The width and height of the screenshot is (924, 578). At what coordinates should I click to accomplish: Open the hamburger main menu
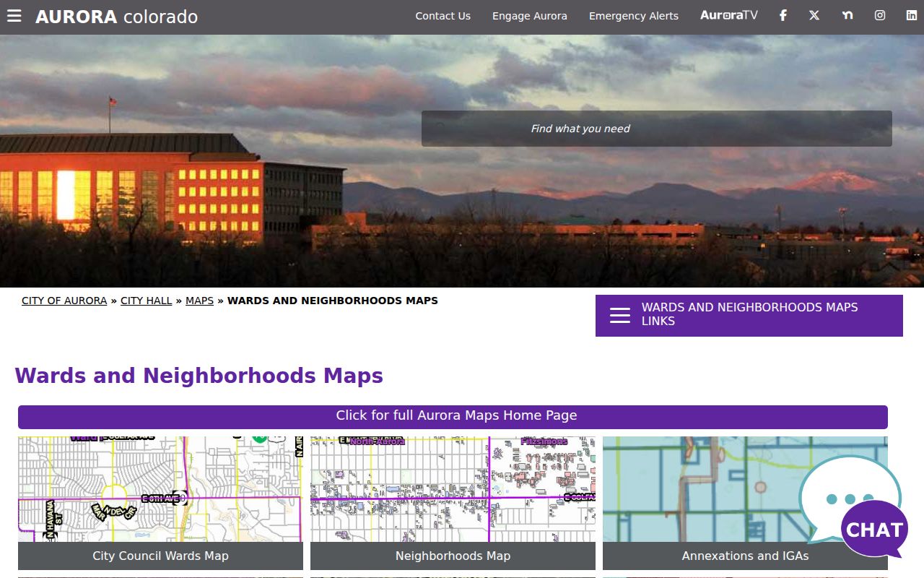coord(14,16)
